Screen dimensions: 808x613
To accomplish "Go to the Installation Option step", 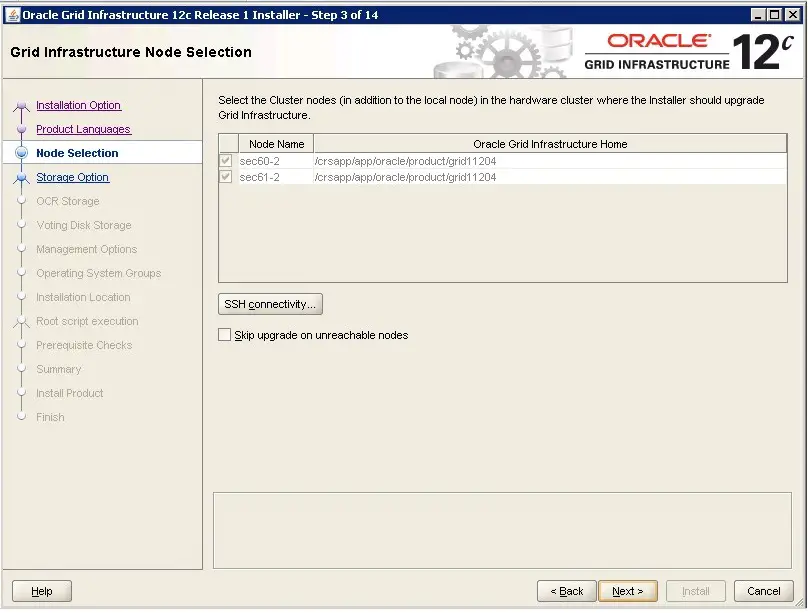I will (78, 105).
